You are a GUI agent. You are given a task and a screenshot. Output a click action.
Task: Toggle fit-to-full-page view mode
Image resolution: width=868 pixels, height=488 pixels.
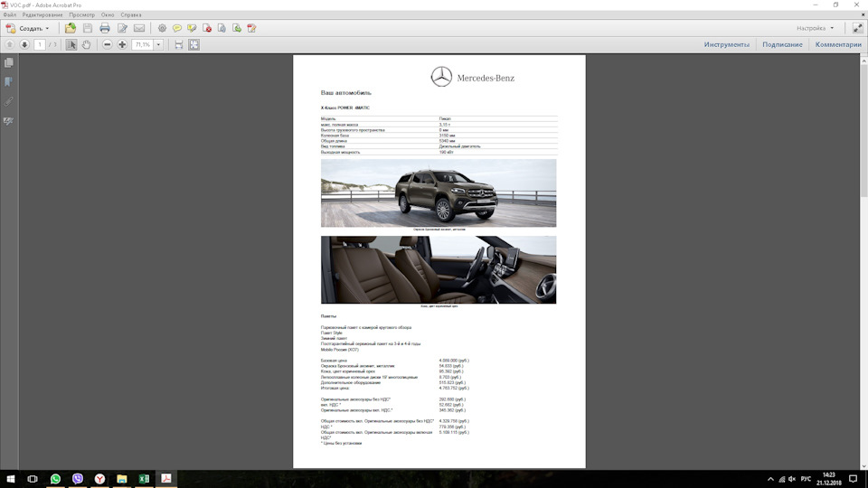[193, 44]
